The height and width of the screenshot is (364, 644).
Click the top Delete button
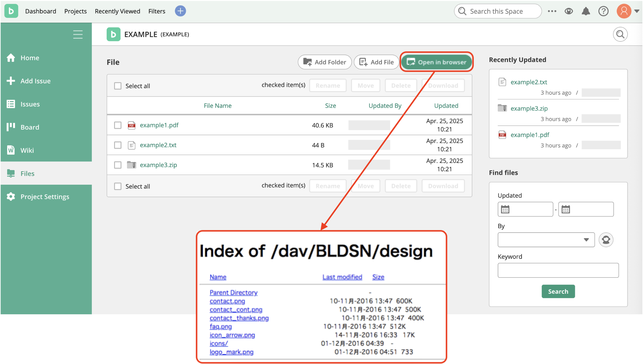[401, 85]
